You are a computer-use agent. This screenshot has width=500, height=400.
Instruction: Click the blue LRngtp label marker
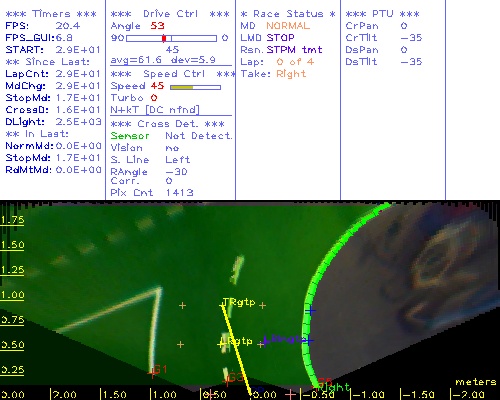(x=284, y=340)
